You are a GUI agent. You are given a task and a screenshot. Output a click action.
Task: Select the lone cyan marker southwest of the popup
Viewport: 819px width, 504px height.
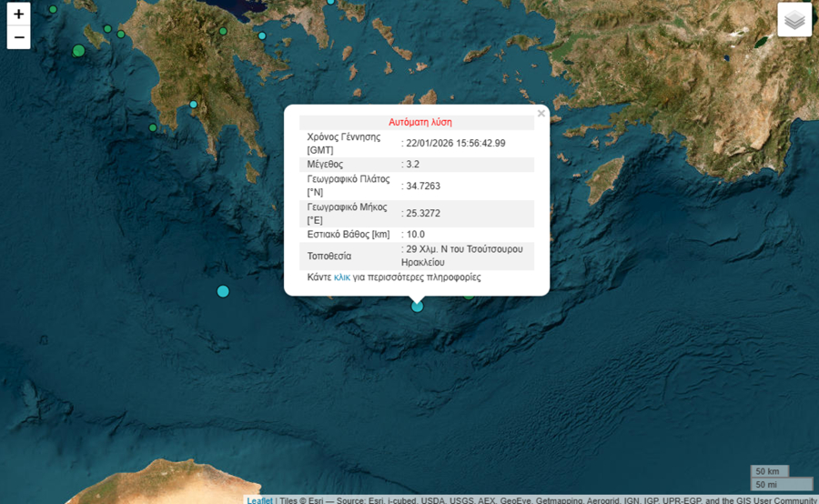pyautogui.click(x=223, y=291)
